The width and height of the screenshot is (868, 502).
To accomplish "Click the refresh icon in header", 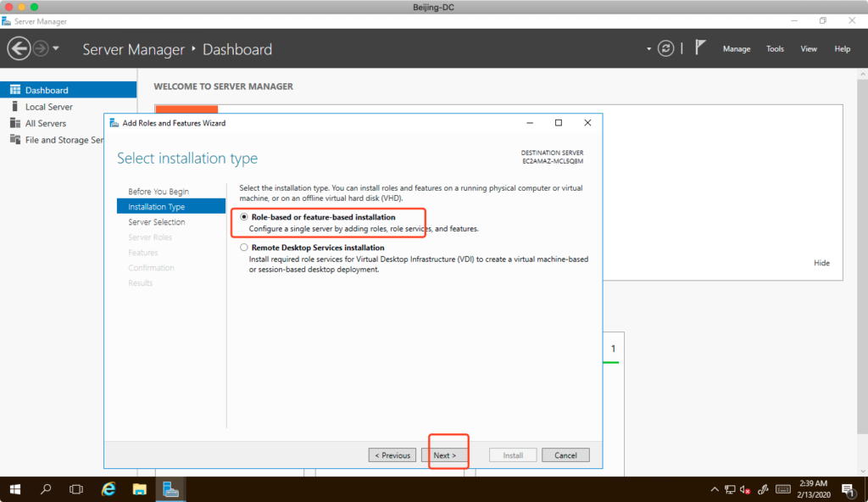I will 667,48.
